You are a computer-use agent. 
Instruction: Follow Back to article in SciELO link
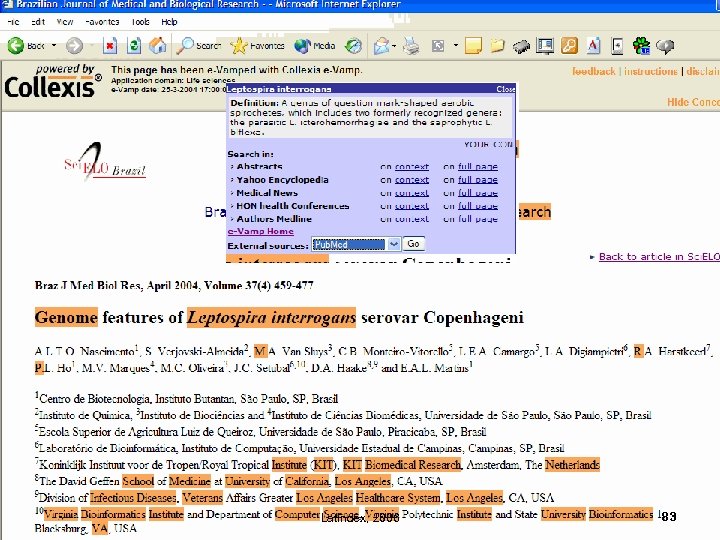[x=659, y=257]
